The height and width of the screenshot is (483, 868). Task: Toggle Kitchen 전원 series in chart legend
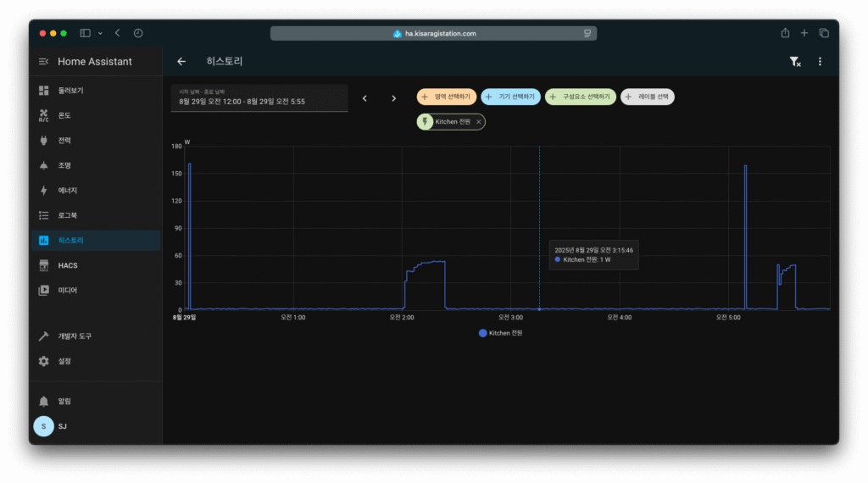(x=501, y=333)
